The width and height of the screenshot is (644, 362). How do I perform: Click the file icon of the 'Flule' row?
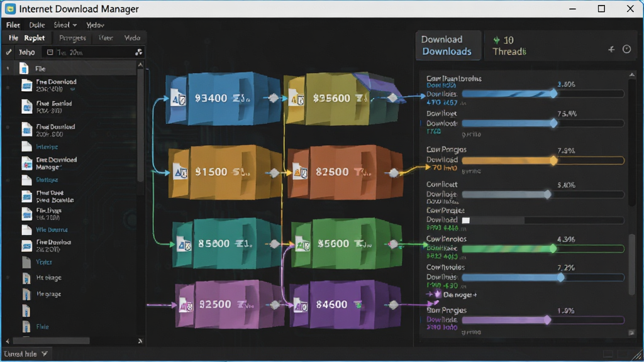pyautogui.click(x=26, y=327)
